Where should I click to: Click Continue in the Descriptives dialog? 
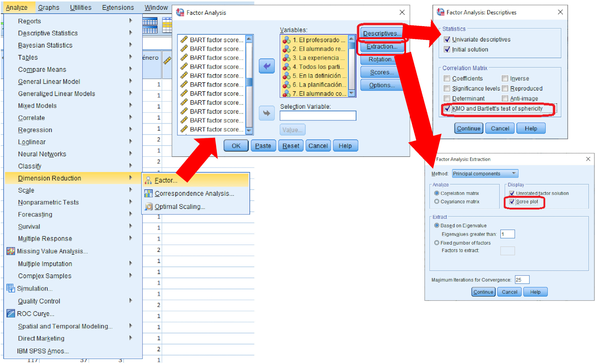(x=469, y=128)
